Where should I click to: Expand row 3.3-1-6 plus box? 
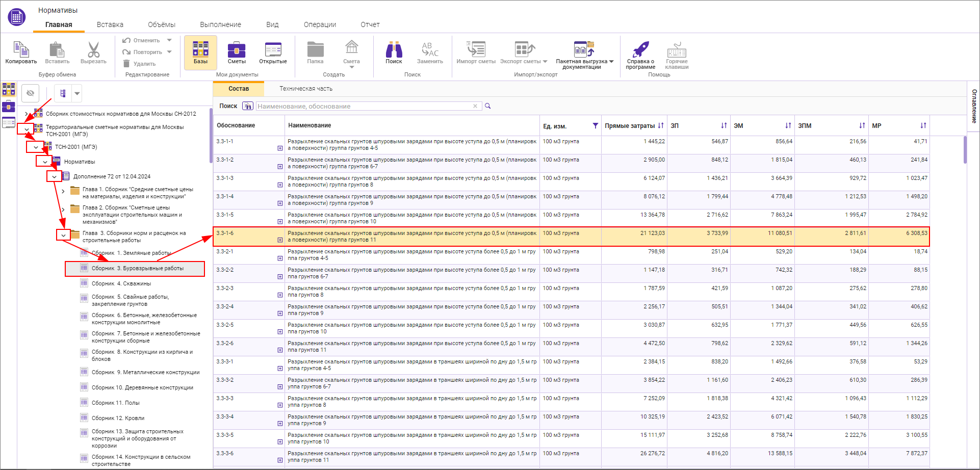pyautogui.click(x=280, y=240)
